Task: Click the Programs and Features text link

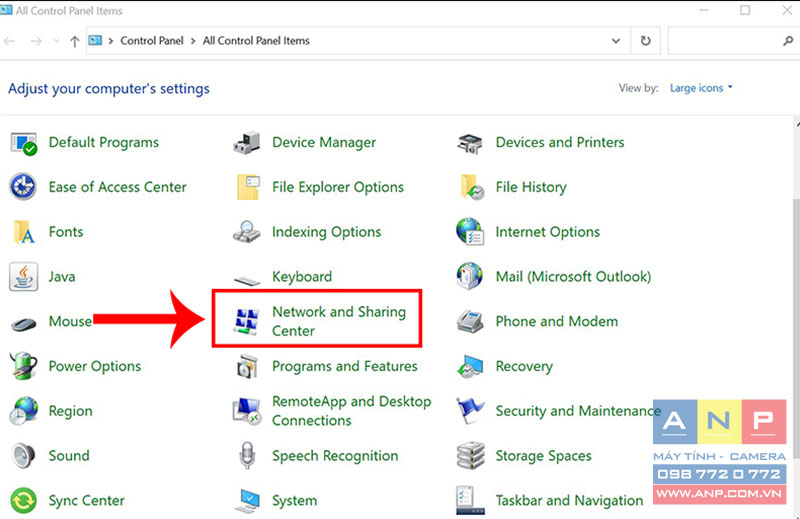Action: coord(344,366)
